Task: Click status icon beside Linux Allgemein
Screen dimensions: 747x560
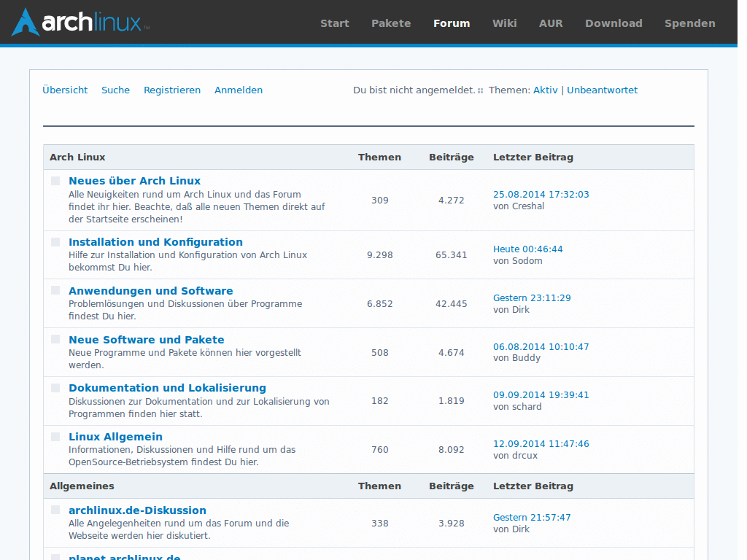Action: pos(55,437)
